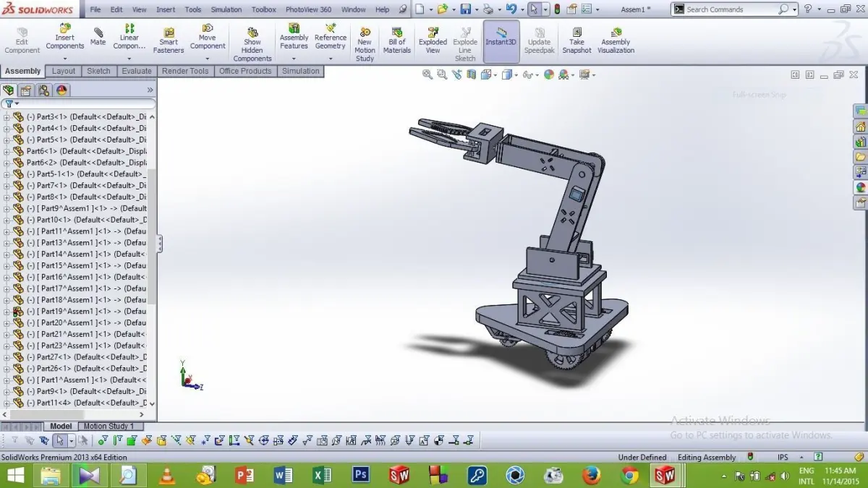
Task: Expand the Part3<1> tree node
Action: click(x=7, y=117)
